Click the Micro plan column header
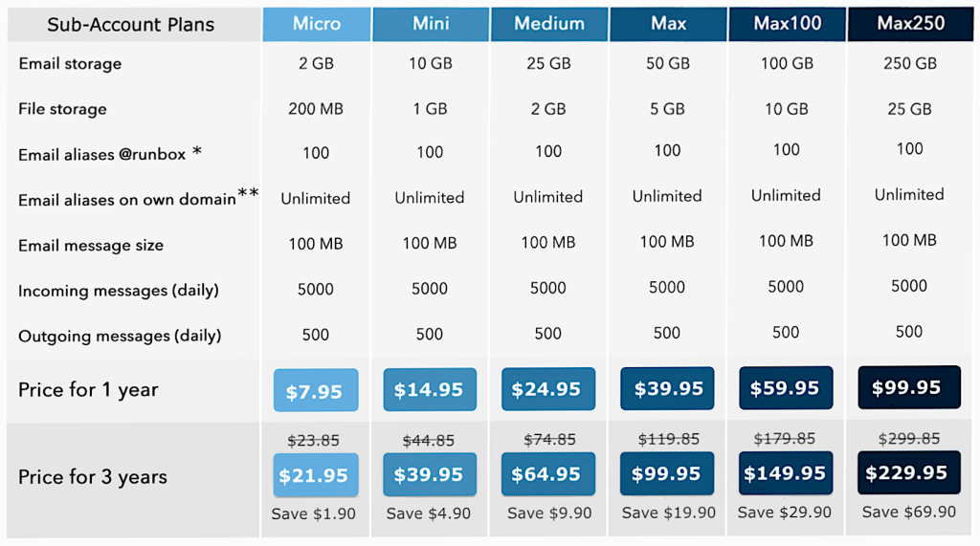 point(316,24)
